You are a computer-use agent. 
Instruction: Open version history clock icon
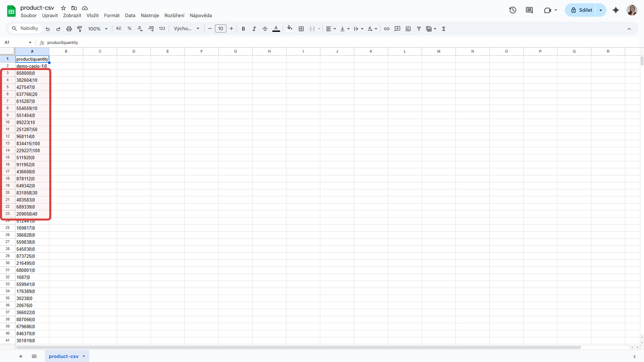(513, 10)
